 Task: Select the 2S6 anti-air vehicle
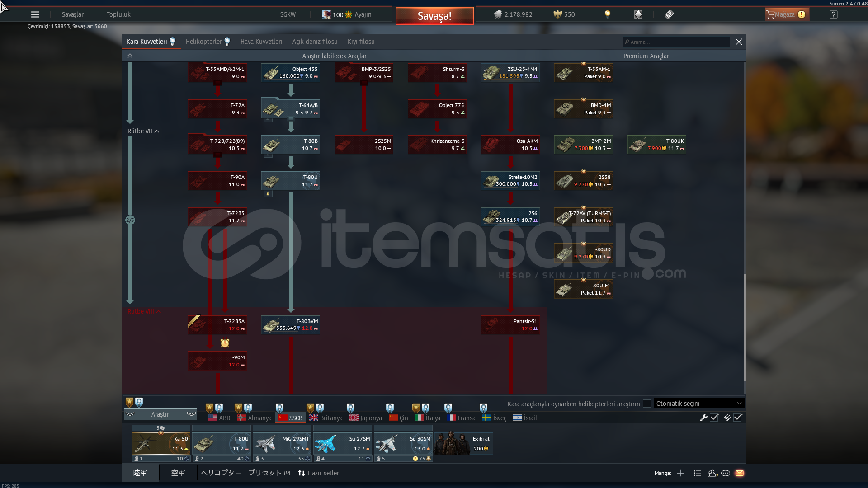click(x=510, y=217)
